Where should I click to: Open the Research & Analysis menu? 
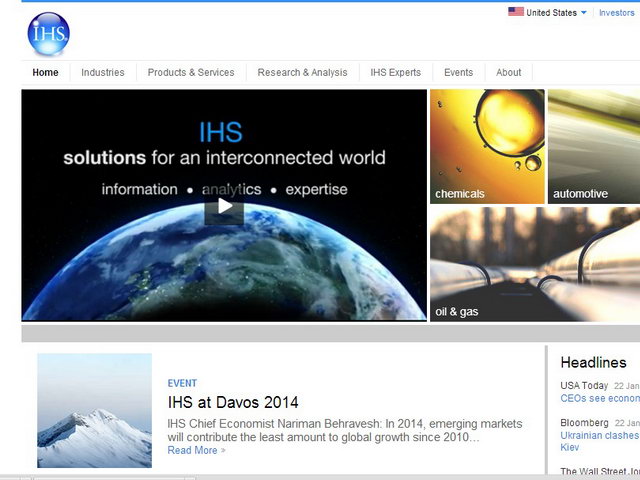click(302, 73)
